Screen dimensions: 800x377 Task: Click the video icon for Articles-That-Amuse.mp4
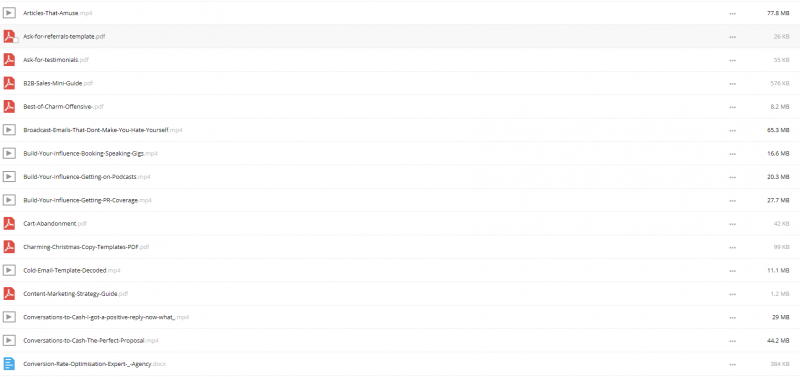coord(9,13)
